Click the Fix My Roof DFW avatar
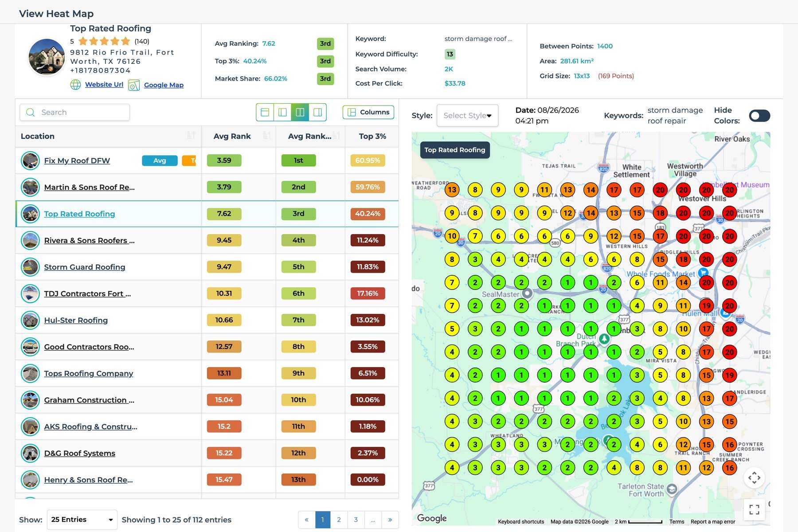Screen dimensions: 798x532 point(31,160)
